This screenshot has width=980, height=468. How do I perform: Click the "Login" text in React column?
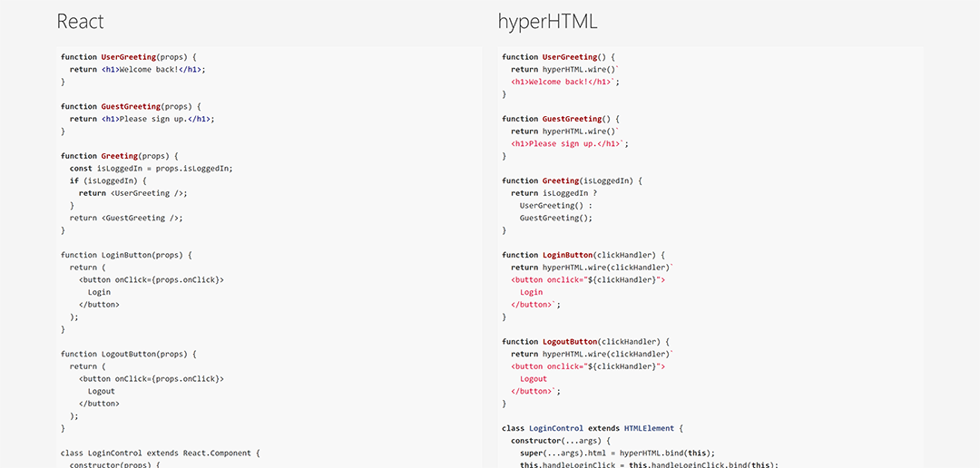coord(99,292)
